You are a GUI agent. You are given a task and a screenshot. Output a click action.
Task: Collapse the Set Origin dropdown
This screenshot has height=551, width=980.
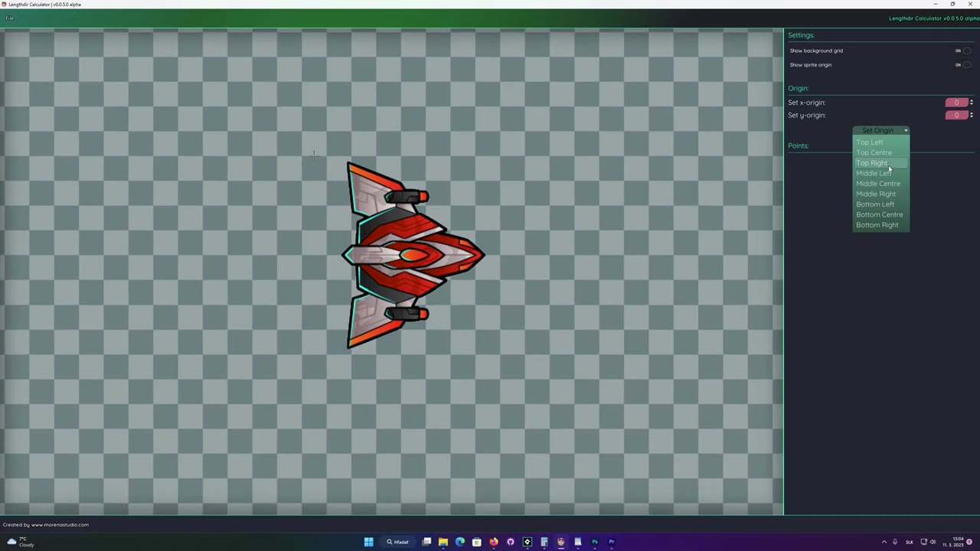pyautogui.click(x=881, y=131)
